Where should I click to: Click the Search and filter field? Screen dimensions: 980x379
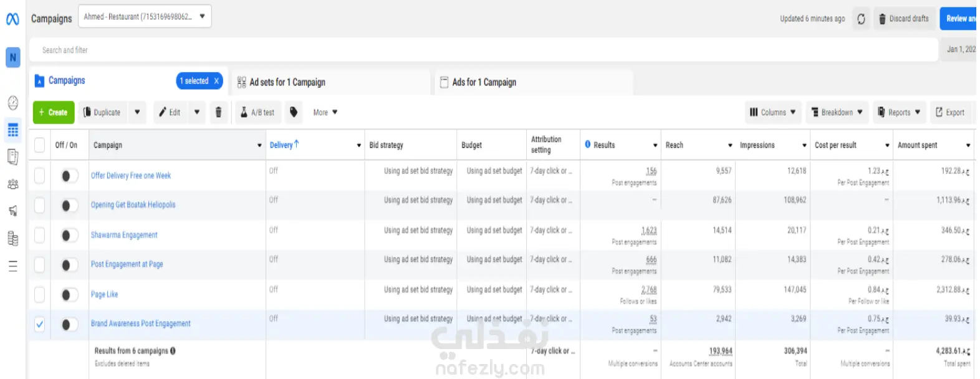(483, 50)
